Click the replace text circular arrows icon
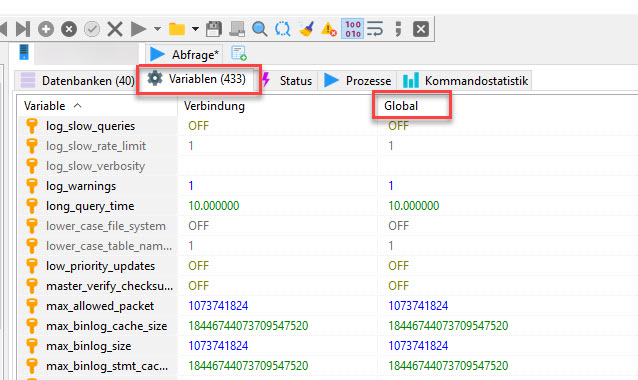 282,29
